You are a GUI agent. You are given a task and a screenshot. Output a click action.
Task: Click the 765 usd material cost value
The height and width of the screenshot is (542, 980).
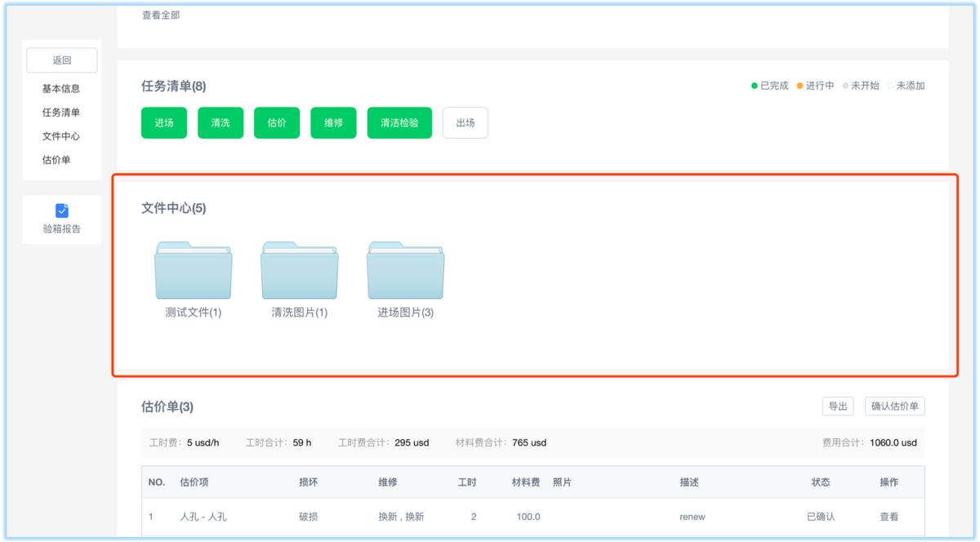click(529, 442)
